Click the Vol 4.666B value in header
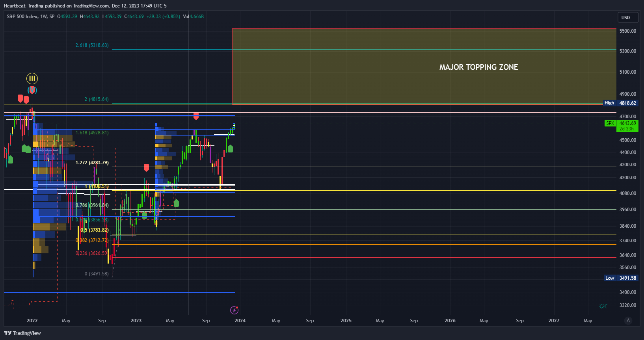The image size is (644, 340). point(194,17)
